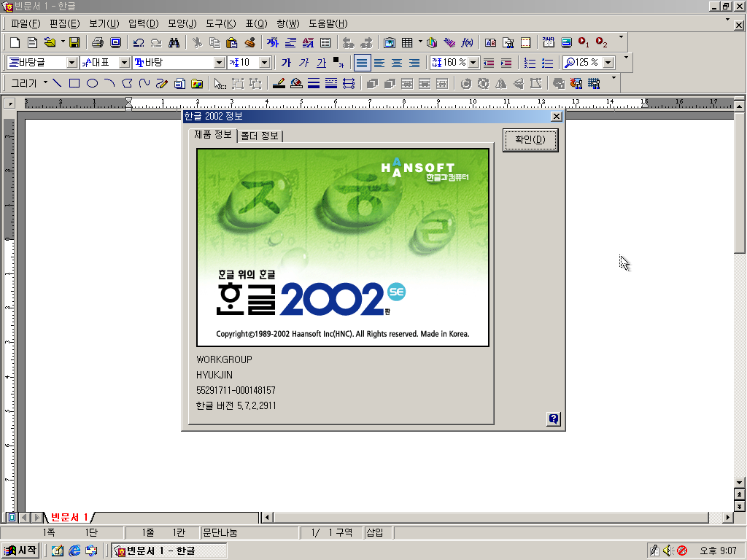This screenshot has height=560, width=747.
Task: Select the ellipse drawing tool
Action: tap(92, 83)
